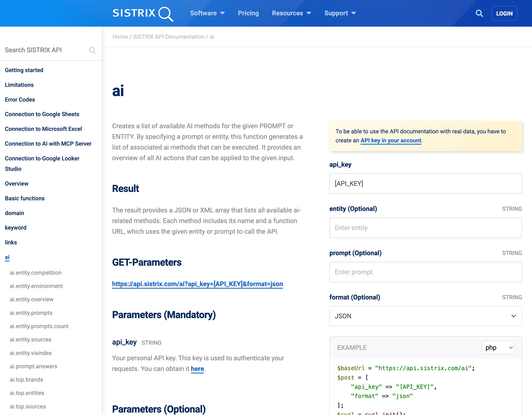The width and height of the screenshot is (532, 415).
Task: Open the 'API key in your account' link
Action: (390, 141)
